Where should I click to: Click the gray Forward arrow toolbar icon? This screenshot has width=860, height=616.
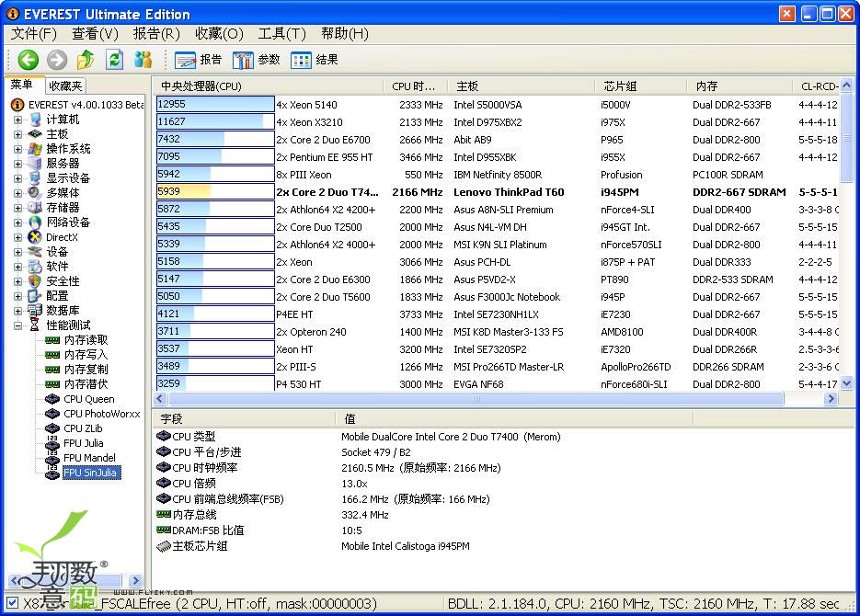pyautogui.click(x=57, y=59)
